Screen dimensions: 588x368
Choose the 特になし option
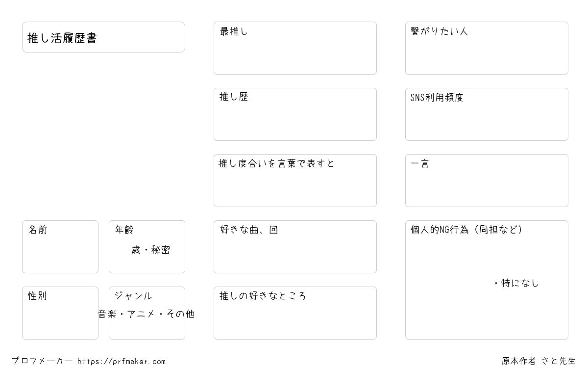(515, 283)
